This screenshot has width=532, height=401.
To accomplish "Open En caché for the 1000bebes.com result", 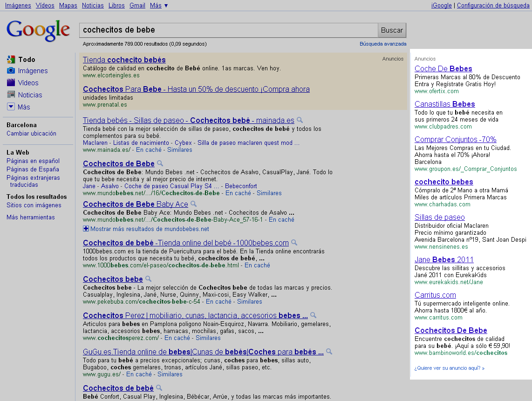I will click(x=258, y=265).
